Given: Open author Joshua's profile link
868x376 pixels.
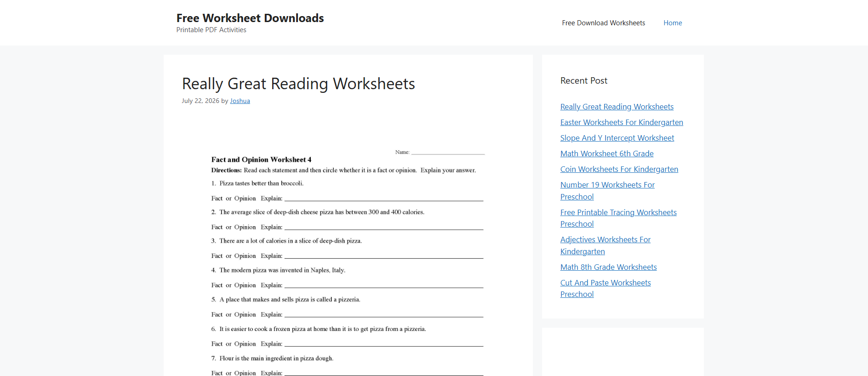Looking at the screenshot, I should pyautogui.click(x=240, y=101).
